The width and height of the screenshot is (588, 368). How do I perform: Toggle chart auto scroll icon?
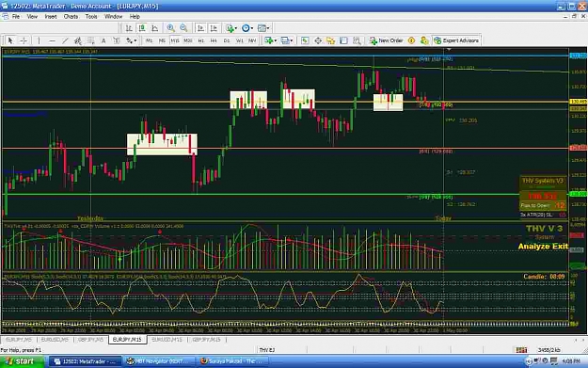[x=200, y=28]
